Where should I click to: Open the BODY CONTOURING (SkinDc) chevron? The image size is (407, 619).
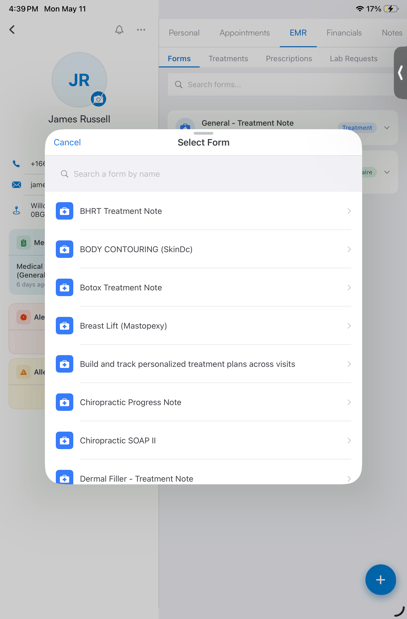click(349, 249)
